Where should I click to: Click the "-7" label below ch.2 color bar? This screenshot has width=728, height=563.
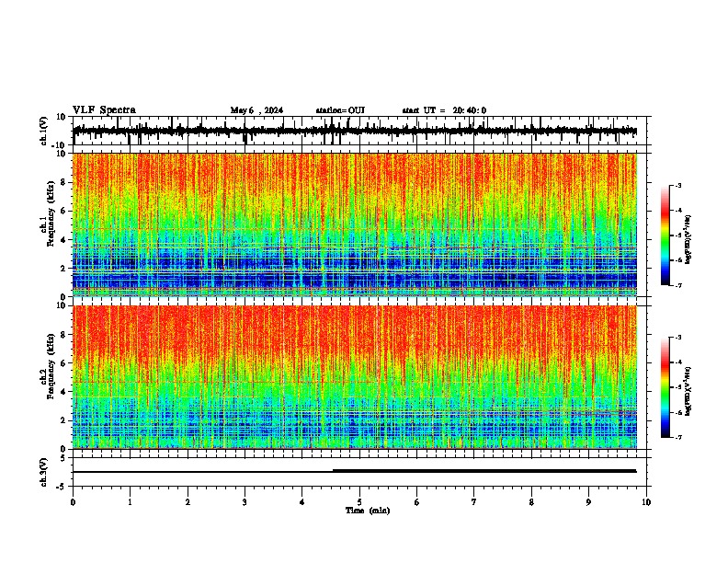click(x=677, y=437)
